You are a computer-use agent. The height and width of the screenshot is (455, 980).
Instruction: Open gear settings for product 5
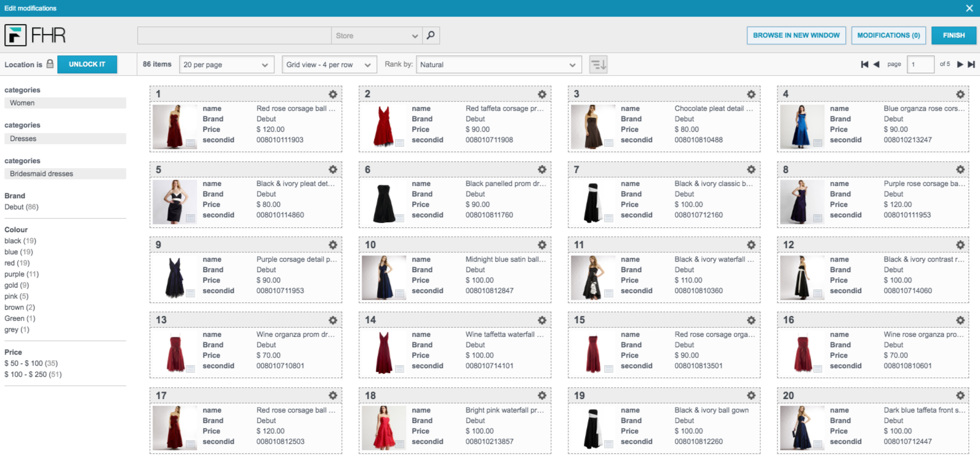[333, 169]
